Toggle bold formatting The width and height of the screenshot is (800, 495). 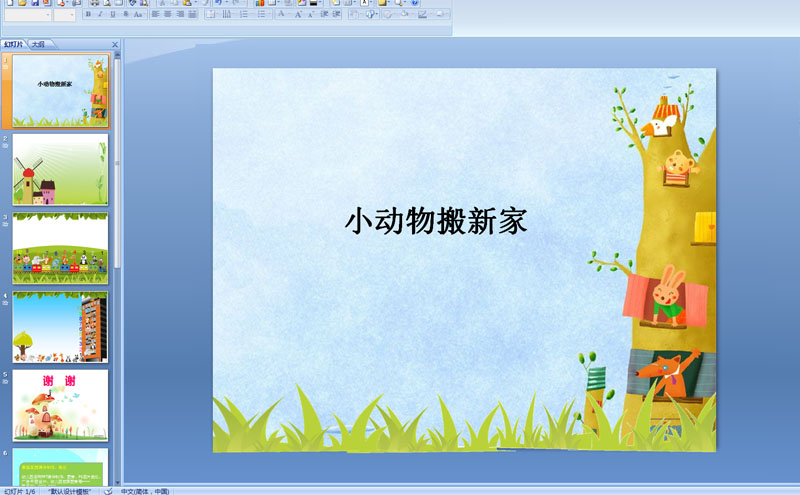(x=88, y=14)
